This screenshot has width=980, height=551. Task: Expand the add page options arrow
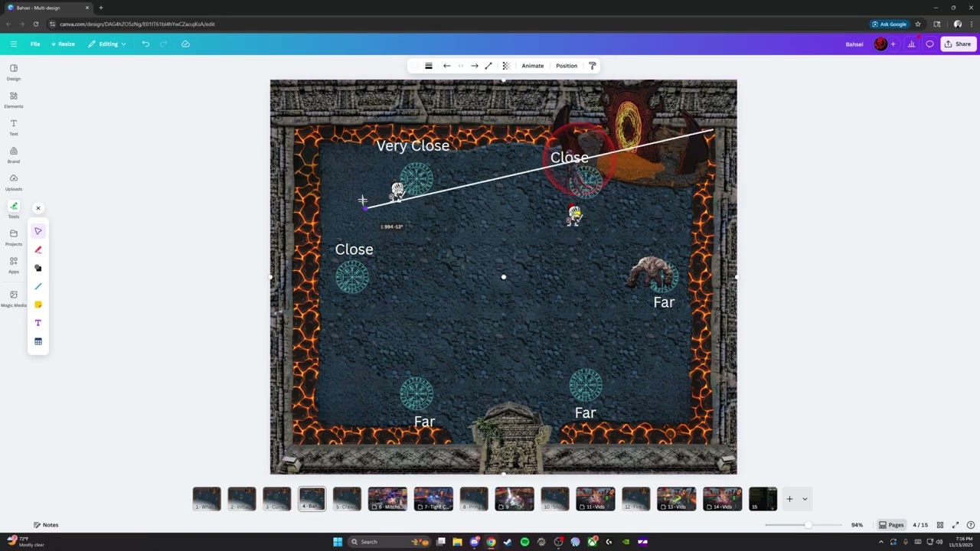point(805,499)
